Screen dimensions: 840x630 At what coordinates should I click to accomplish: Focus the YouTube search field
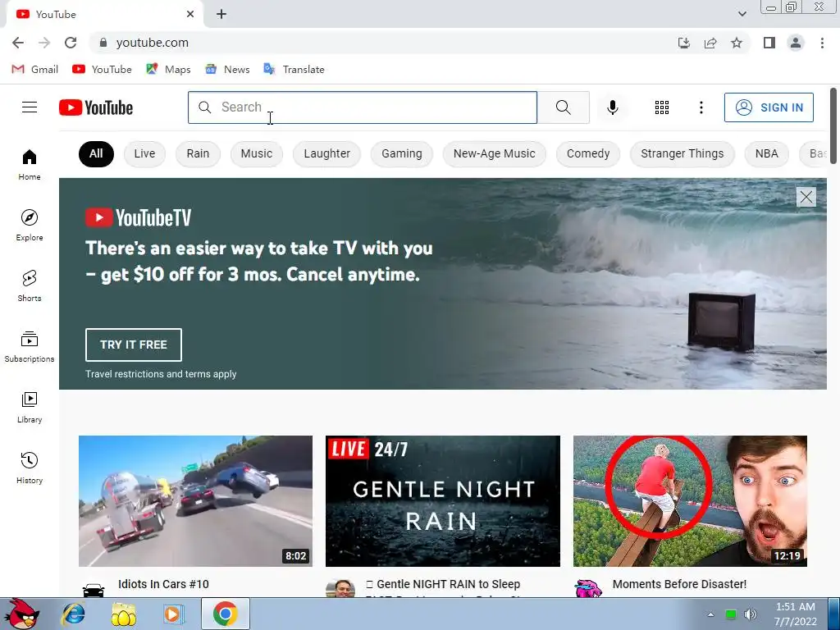pos(363,107)
